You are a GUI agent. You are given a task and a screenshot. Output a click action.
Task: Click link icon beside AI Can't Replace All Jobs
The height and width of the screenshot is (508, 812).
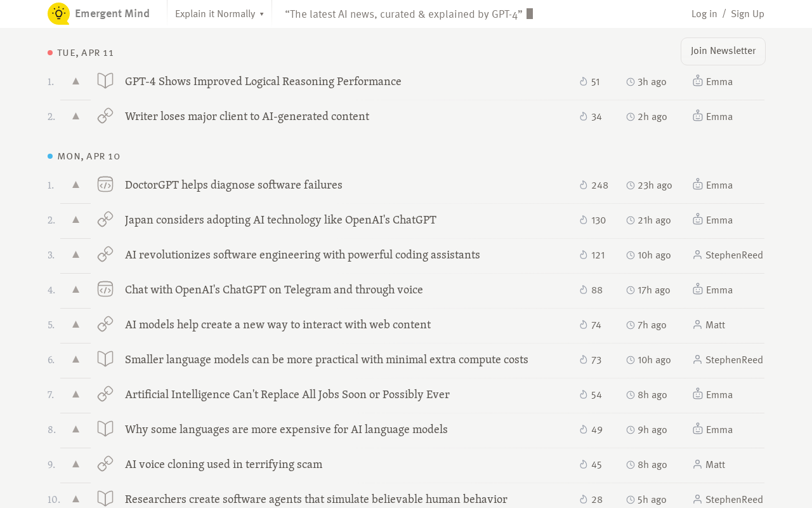point(105,394)
